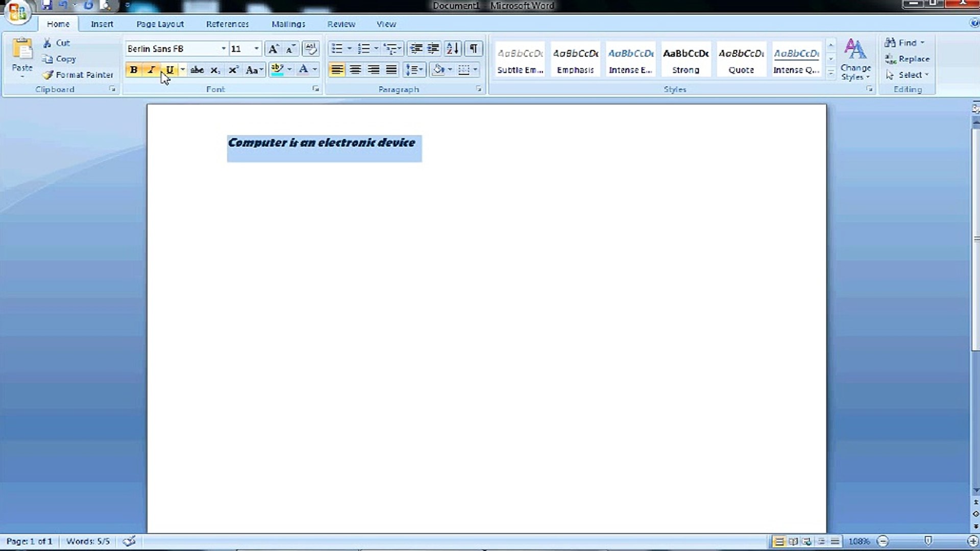Click the Shading paint bucket icon

438,70
